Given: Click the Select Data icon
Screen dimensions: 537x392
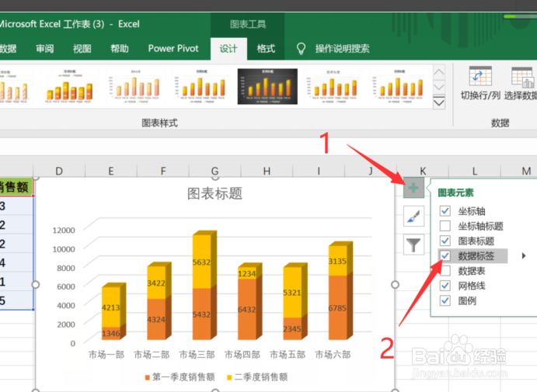Looking at the screenshot, I should pos(522,77).
